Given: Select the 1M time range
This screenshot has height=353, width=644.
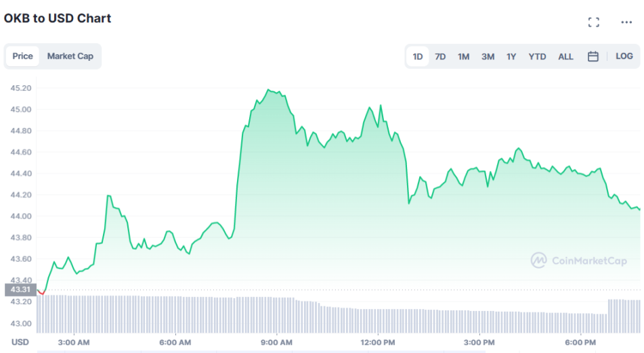Looking at the screenshot, I should pyautogui.click(x=463, y=57).
